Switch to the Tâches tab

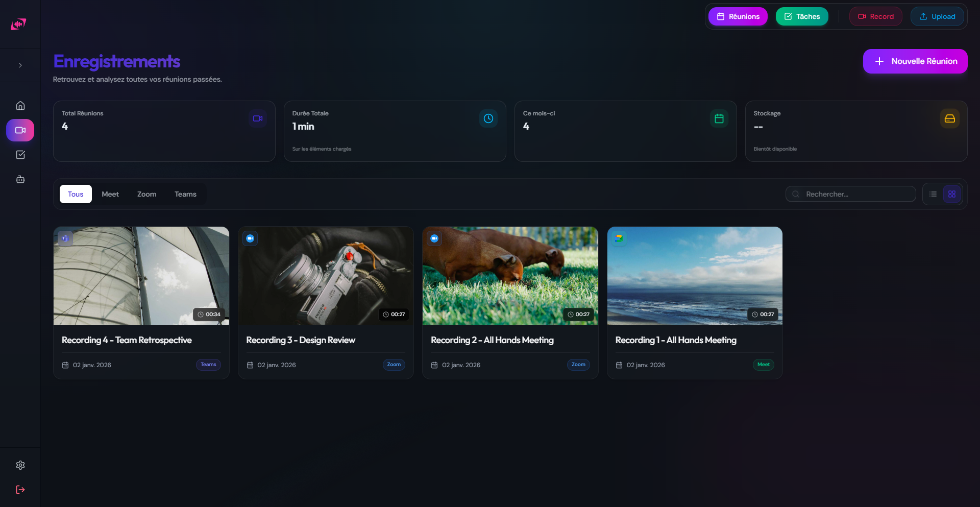pos(802,16)
